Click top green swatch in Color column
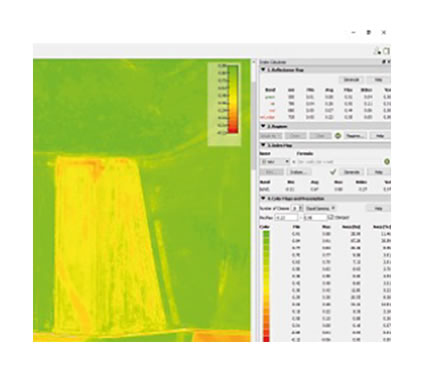This screenshot has width=424, height=371. coord(266,234)
